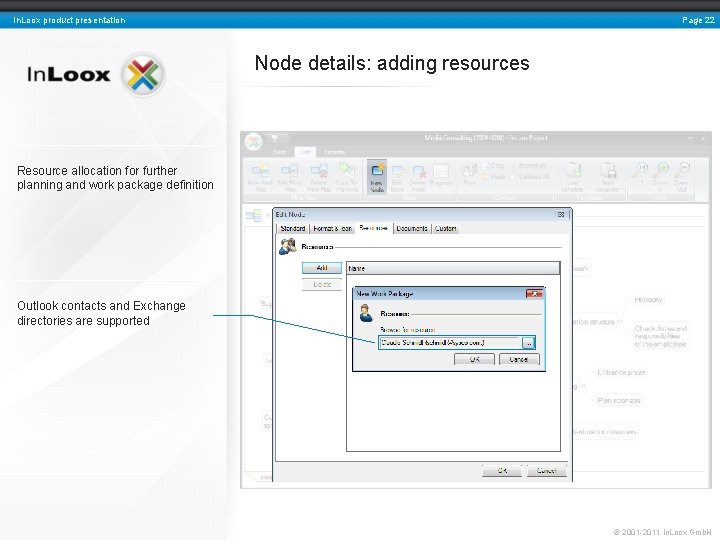Click the browse ellipsis button beside resource field
This screenshot has width=720, height=540.
click(529, 343)
